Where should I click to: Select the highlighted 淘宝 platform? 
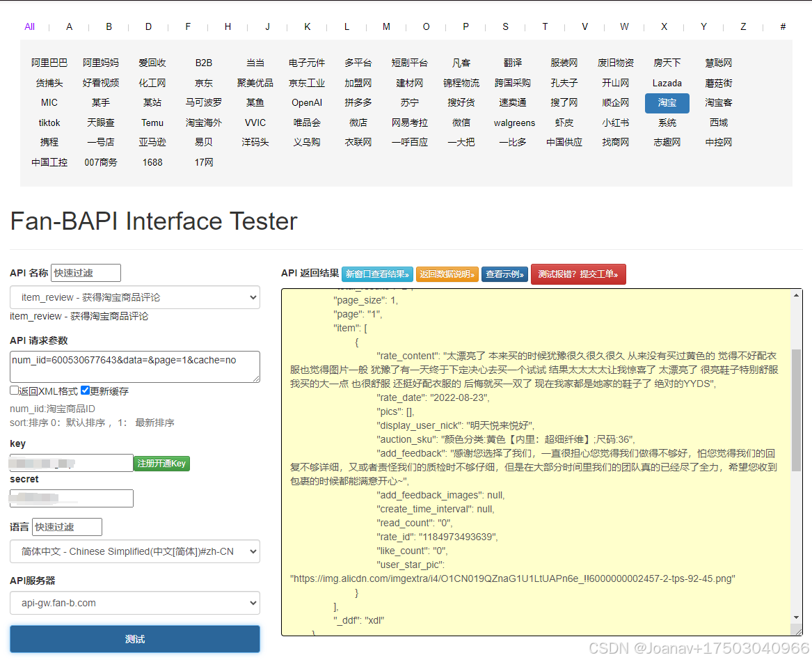tap(667, 103)
